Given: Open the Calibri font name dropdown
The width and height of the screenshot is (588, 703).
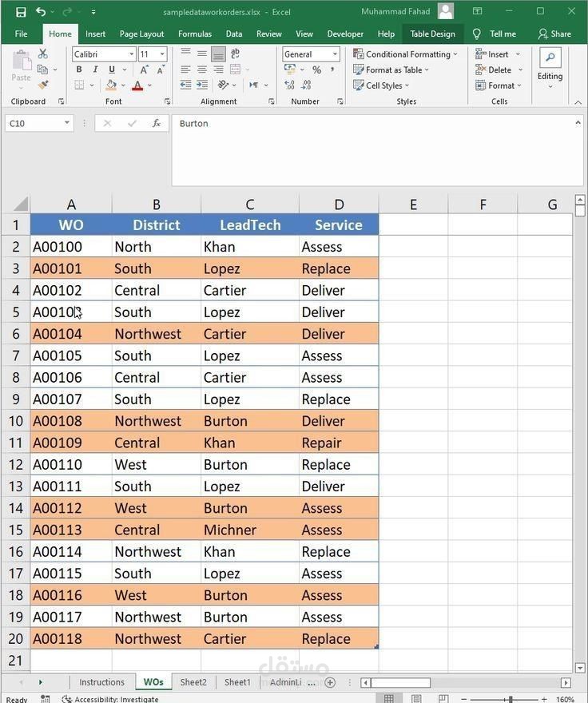Looking at the screenshot, I should pos(131,54).
